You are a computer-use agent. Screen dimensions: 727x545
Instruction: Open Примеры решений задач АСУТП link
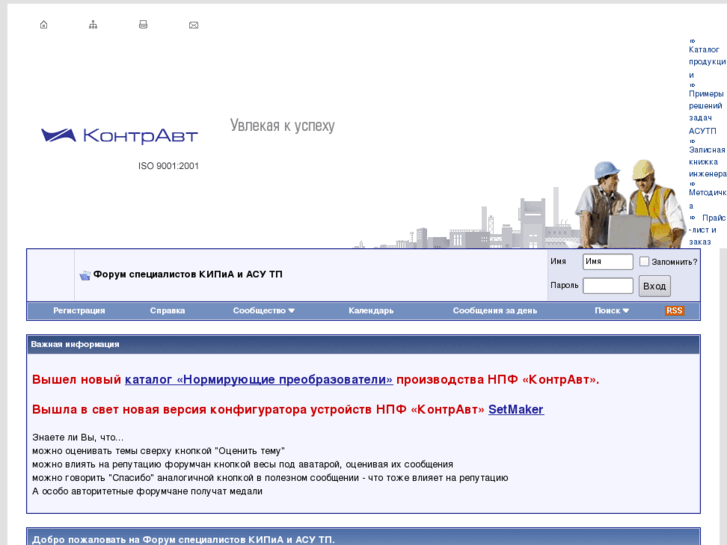(x=706, y=112)
